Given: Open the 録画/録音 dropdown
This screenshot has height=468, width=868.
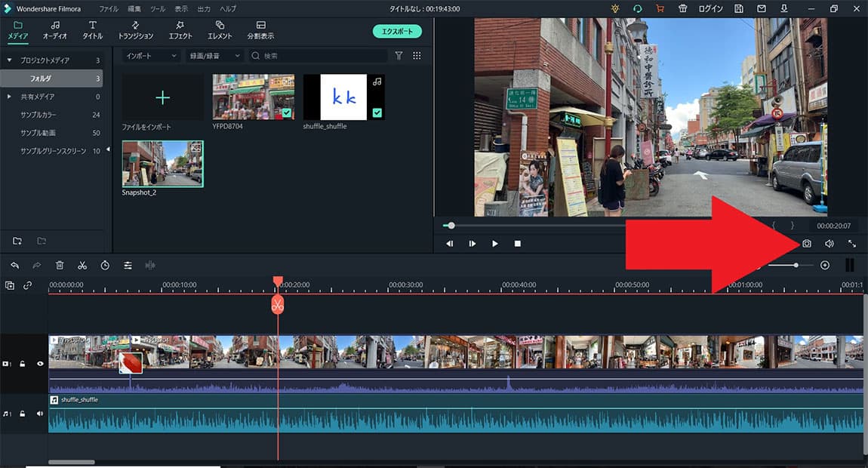Looking at the screenshot, I should click(215, 56).
